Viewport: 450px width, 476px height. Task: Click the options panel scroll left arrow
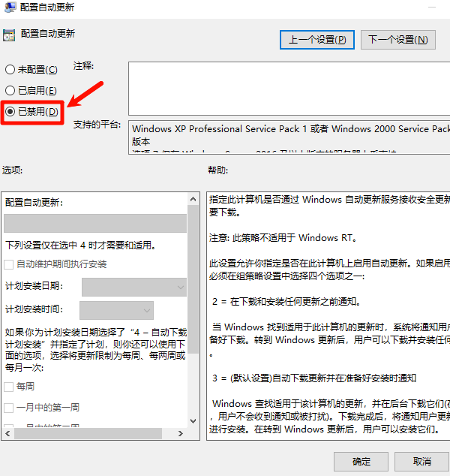[x=8, y=433]
